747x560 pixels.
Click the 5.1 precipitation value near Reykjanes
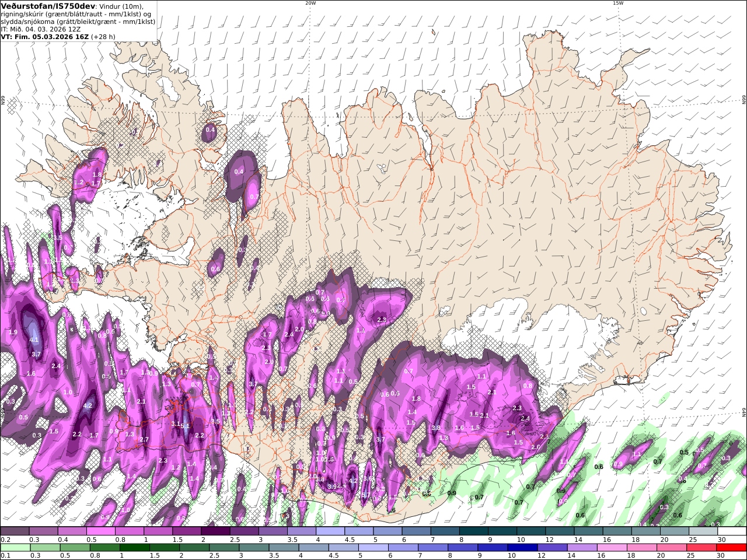tap(186, 426)
